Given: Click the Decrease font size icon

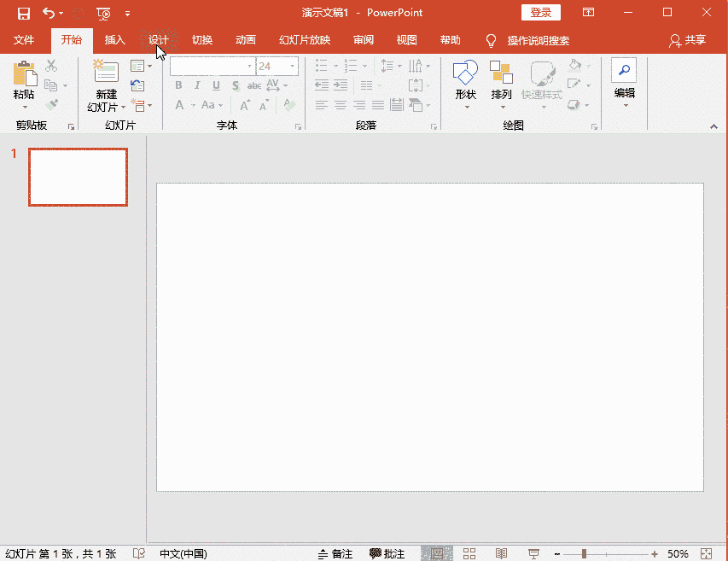Looking at the screenshot, I should [264, 105].
